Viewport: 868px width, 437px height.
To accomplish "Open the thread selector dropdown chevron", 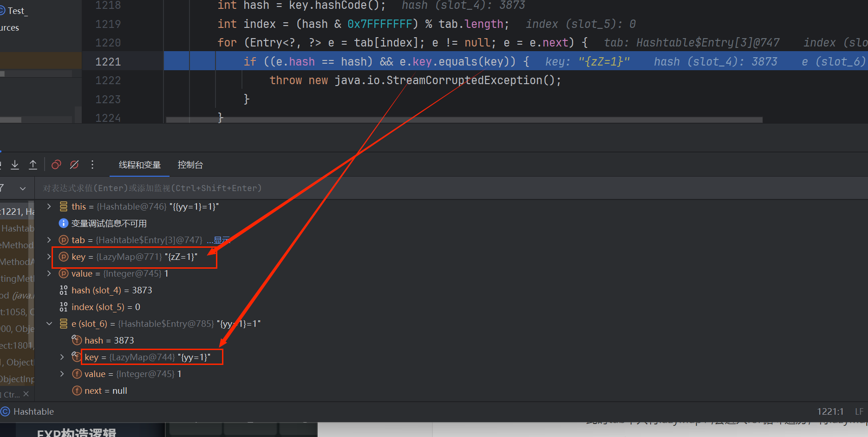I will 23,188.
